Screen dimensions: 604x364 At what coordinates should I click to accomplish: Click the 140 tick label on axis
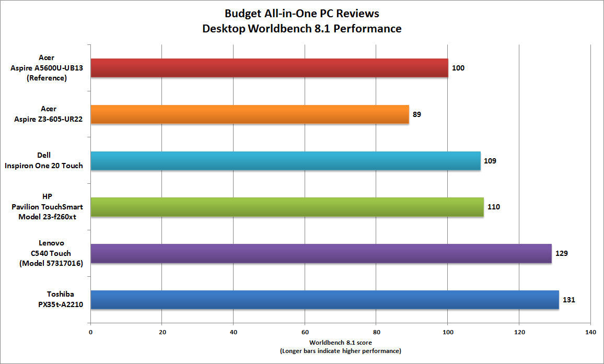590,332
